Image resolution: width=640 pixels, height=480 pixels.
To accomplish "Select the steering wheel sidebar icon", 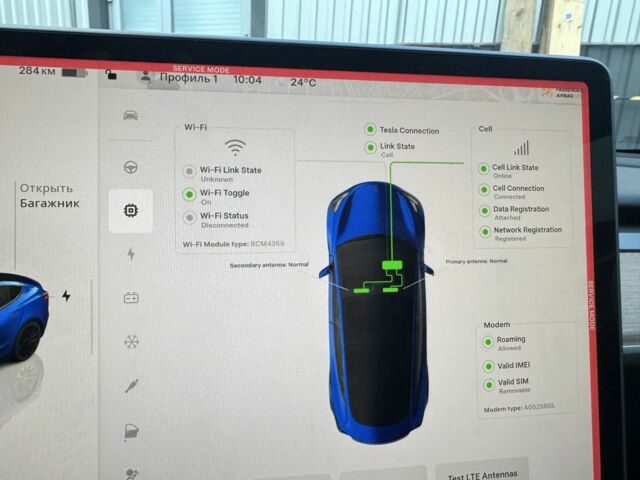I will point(131,167).
